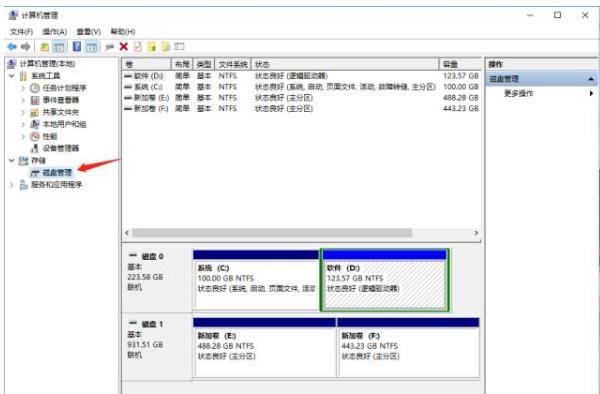Select the 系统 (C:) volume row
The height and width of the screenshot is (394, 600).
tap(302, 87)
